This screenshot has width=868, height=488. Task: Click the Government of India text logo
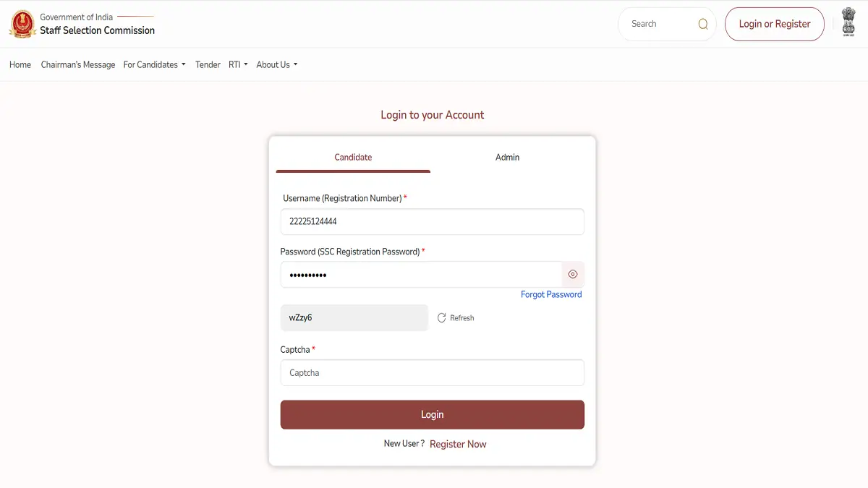tap(76, 16)
